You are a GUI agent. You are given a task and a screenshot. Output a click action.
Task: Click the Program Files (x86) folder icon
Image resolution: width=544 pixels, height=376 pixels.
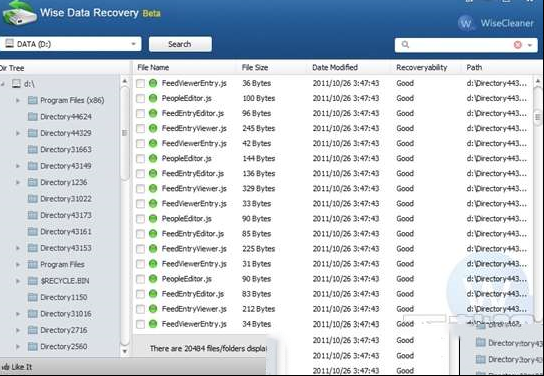33,100
